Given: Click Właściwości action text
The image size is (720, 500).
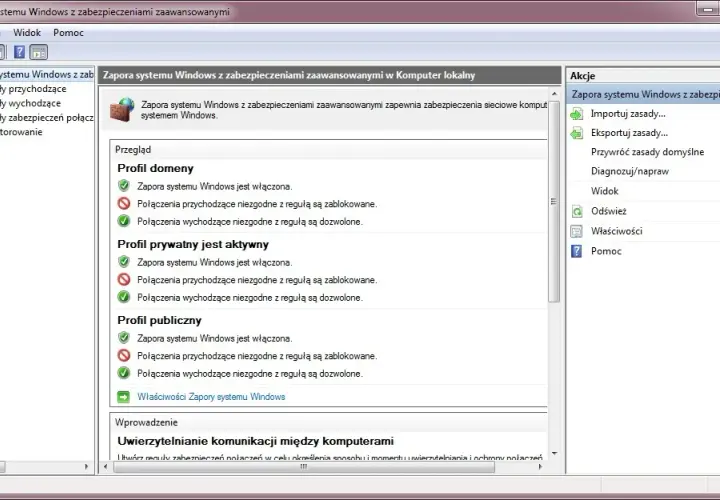Looking at the screenshot, I should point(617,231).
